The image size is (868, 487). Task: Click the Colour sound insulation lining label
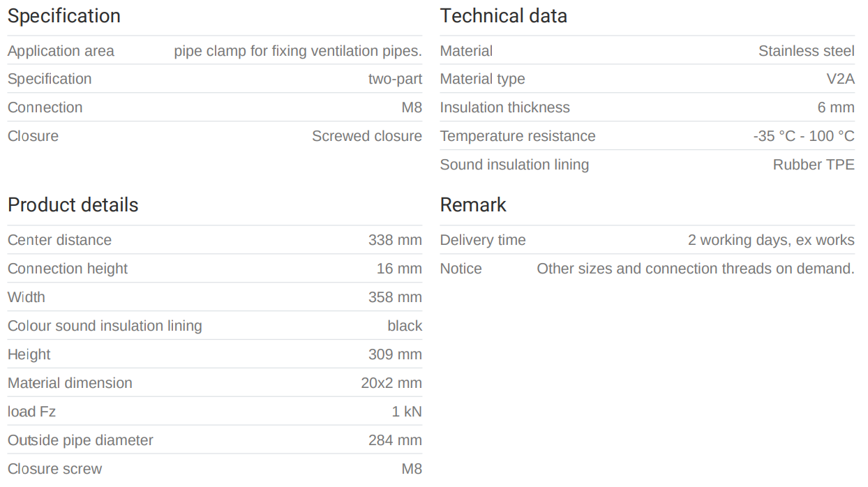pos(105,326)
